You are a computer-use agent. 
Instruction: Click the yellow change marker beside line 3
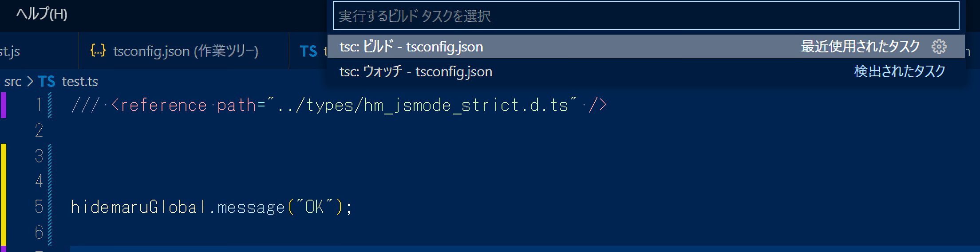click(4, 156)
